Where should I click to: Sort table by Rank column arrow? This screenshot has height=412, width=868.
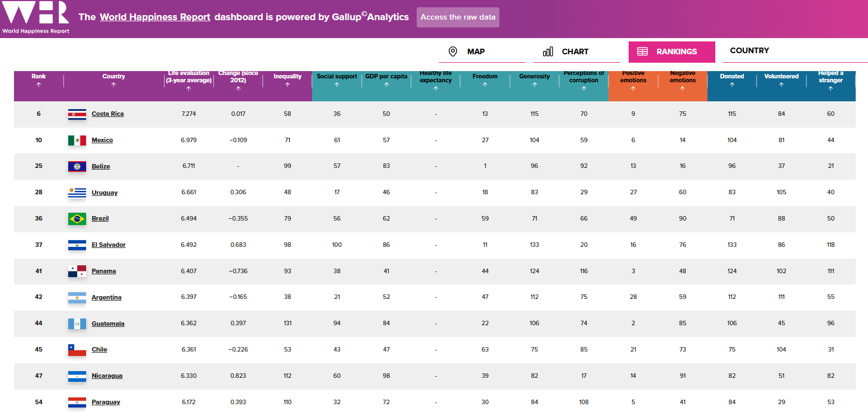[39, 85]
